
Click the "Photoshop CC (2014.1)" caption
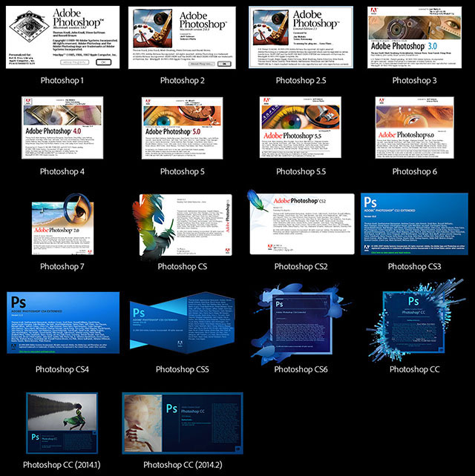pos(62,465)
